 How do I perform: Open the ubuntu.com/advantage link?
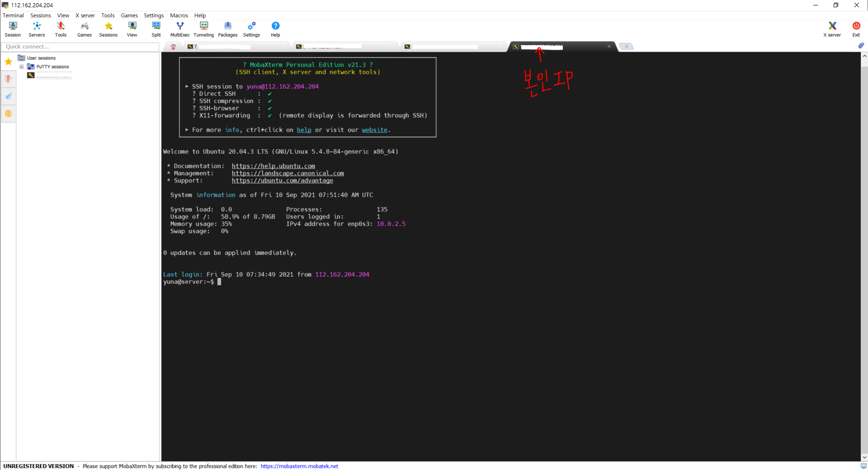pos(282,180)
